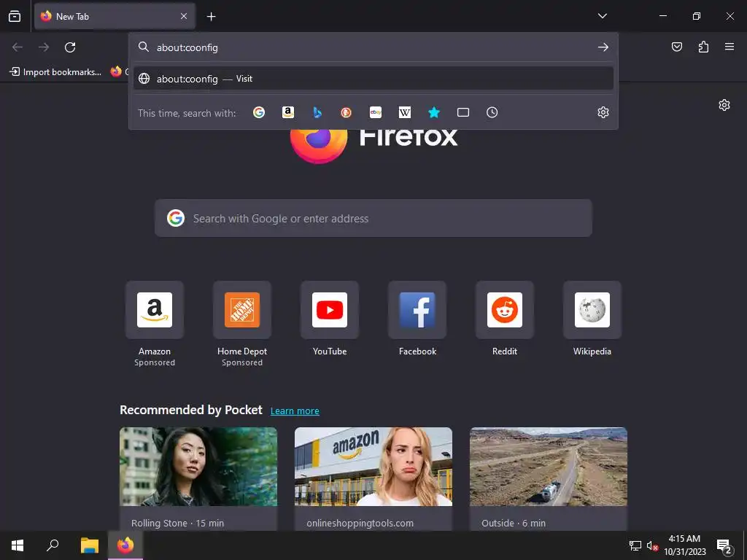This screenshot has width=747, height=560.
Task: Go forward with the forward arrow
Action: click(44, 47)
